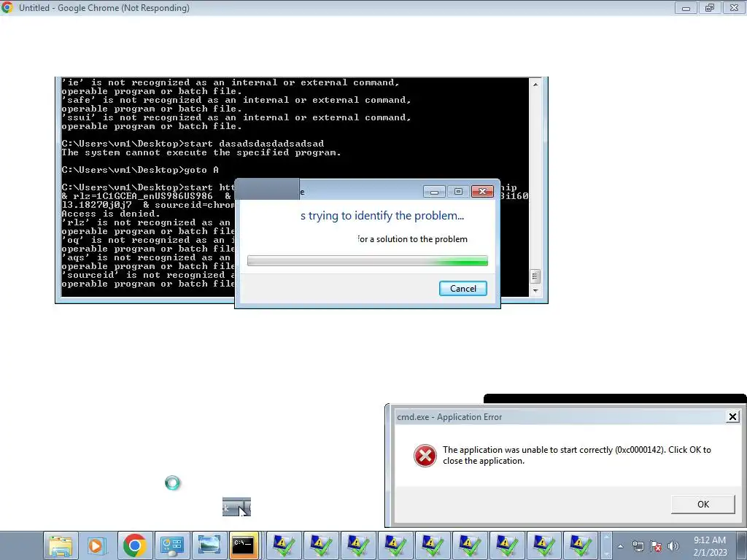747x560 pixels.
Task: Open network status tray icon
Action: 638,546
